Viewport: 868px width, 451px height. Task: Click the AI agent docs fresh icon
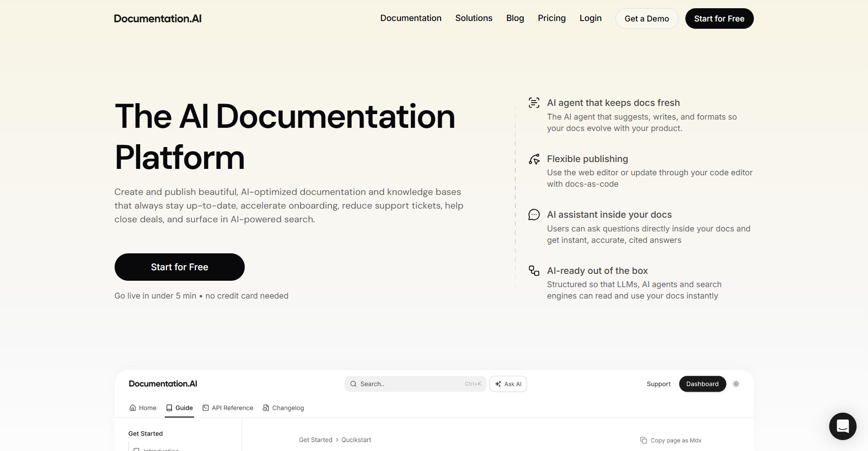click(534, 103)
